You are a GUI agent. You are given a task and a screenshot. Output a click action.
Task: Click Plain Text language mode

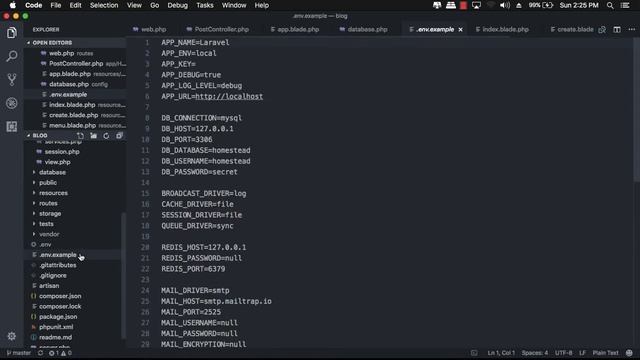coord(605,353)
